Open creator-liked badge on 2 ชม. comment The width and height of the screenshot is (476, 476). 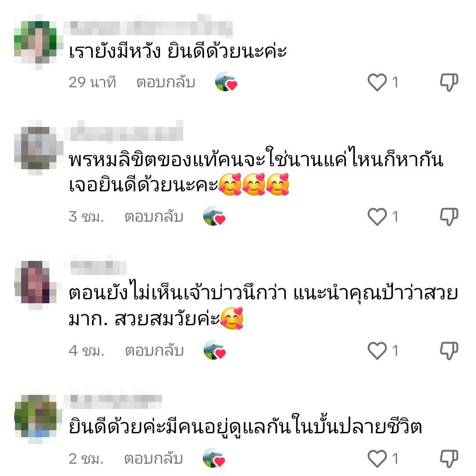click(214, 458)
